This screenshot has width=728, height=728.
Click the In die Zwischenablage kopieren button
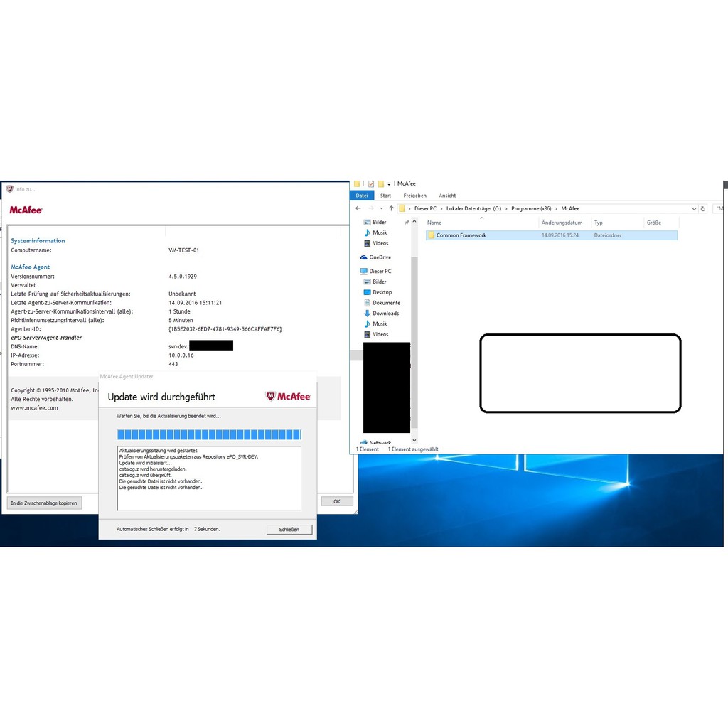[45, 503]
